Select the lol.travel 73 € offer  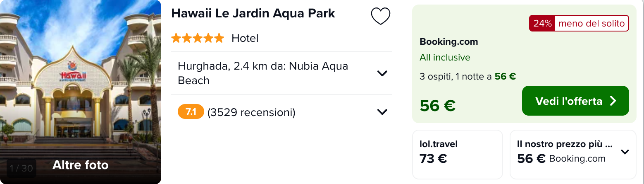[458, 154]
